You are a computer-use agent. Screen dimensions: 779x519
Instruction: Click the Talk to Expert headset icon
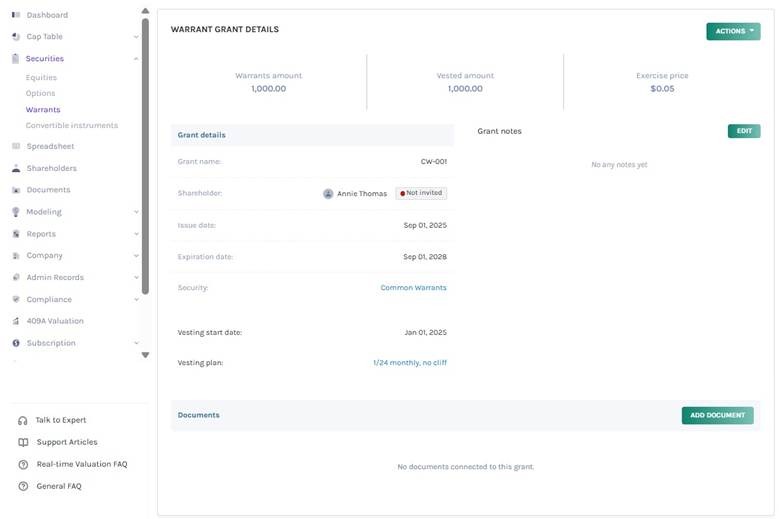coord(23,420)
